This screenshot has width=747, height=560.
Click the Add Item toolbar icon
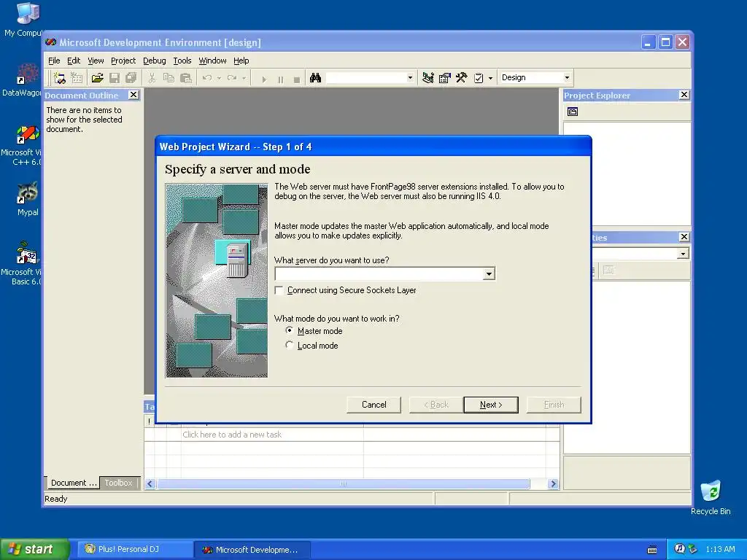tap(76, 77)
